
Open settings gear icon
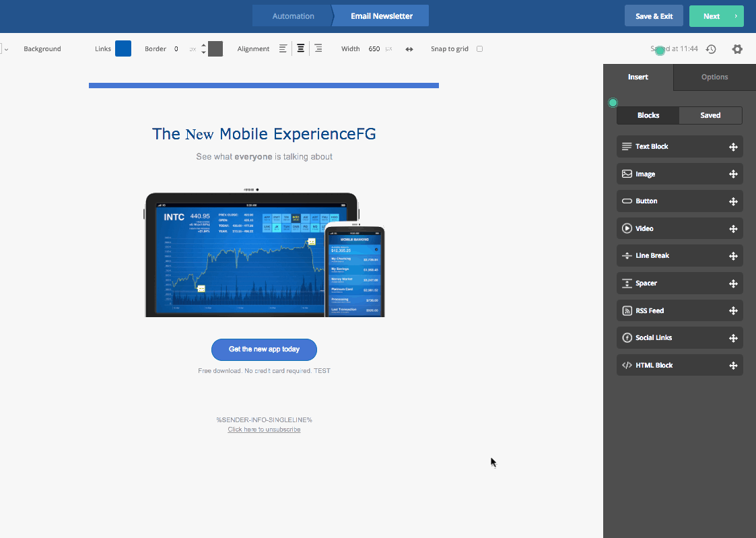tap(737, 48)
